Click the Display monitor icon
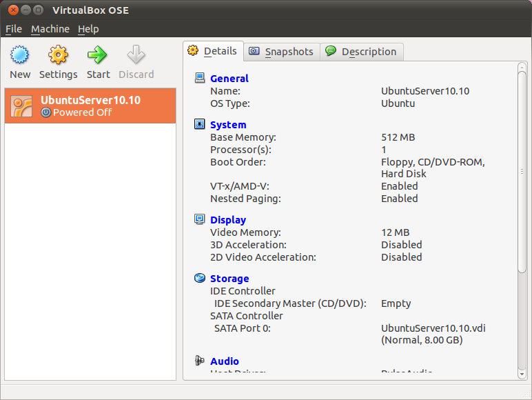This screenshot has height=400, width=532. click(x=200, y=219)
